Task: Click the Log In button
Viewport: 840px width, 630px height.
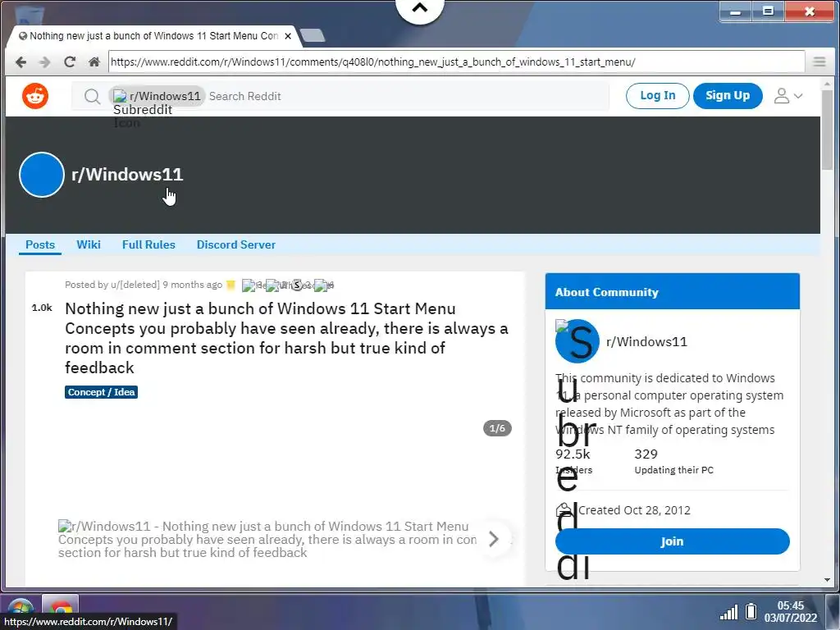Action: (x=657, y=96)
